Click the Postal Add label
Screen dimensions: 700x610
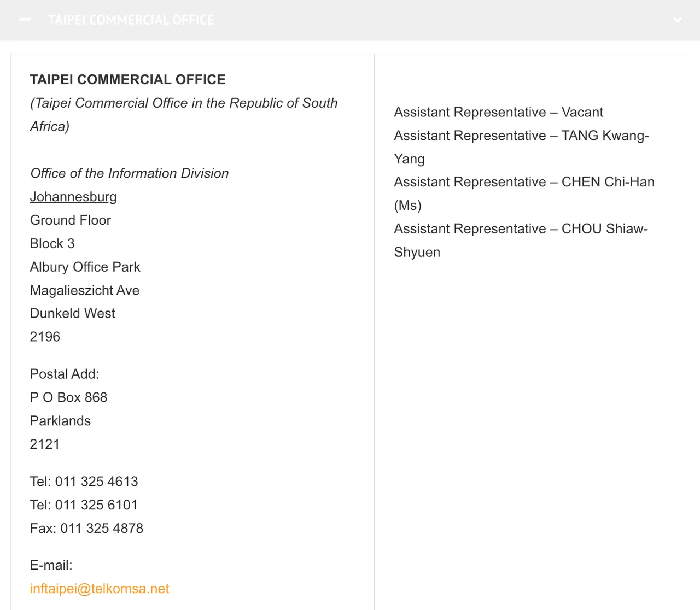65,374
